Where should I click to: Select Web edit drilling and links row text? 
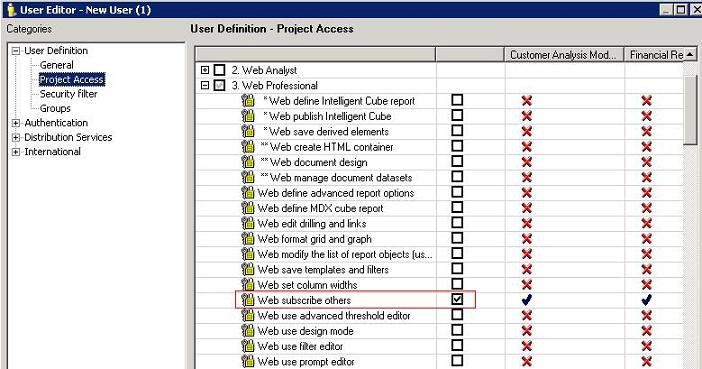point(312,223)
